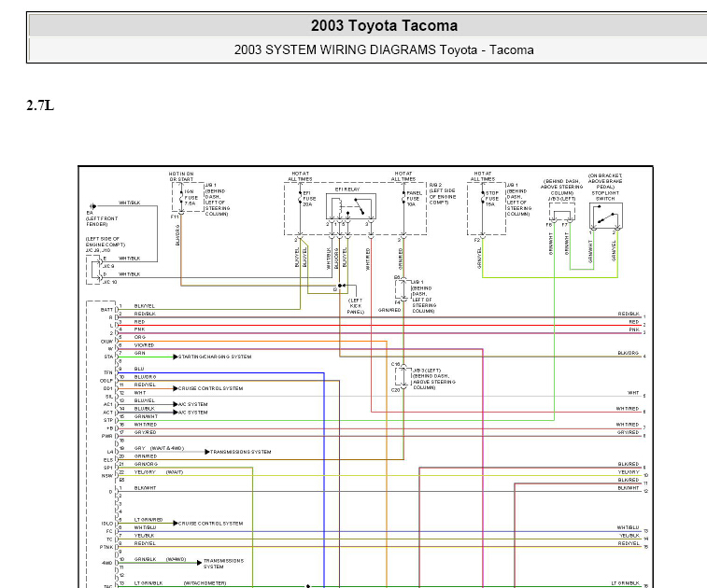Viewport: 707px width, 588px height.
Task: Click the "ORG" wire label at pin 5
Action: (140, 337)
